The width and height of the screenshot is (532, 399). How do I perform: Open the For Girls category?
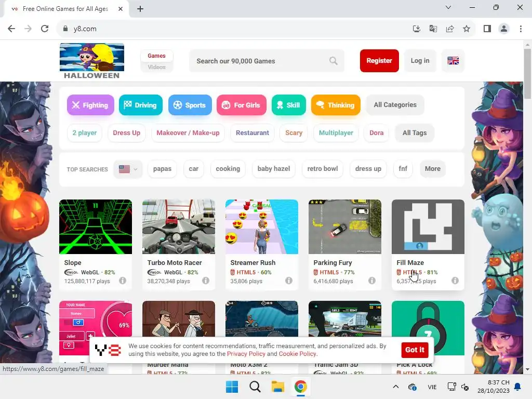click(241, 105)
